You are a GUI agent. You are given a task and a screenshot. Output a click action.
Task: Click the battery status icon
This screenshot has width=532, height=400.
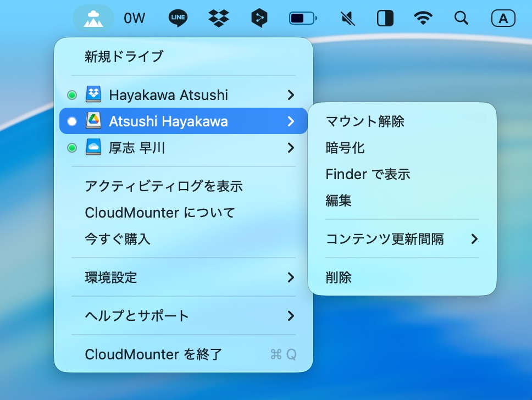pos(303,19)
